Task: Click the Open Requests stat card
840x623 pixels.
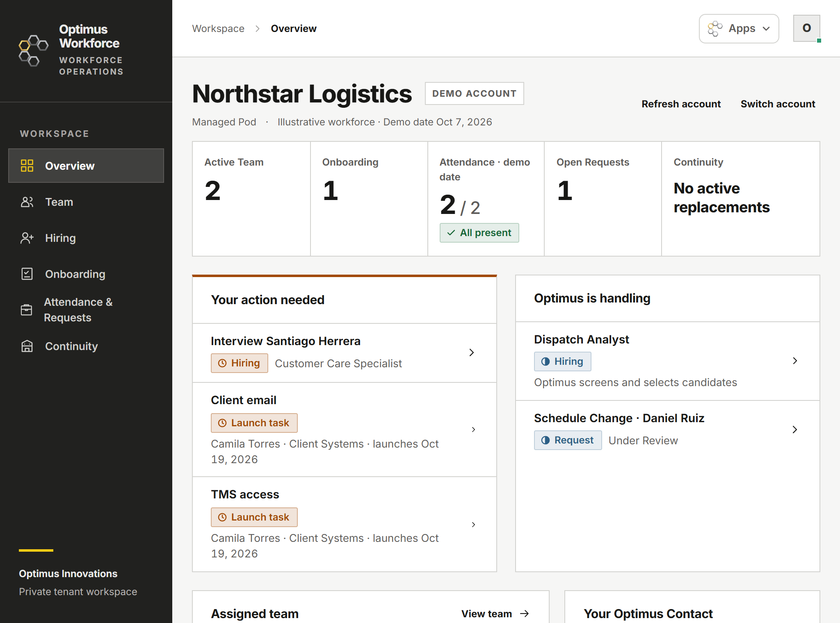Action: tap(603, 199)
